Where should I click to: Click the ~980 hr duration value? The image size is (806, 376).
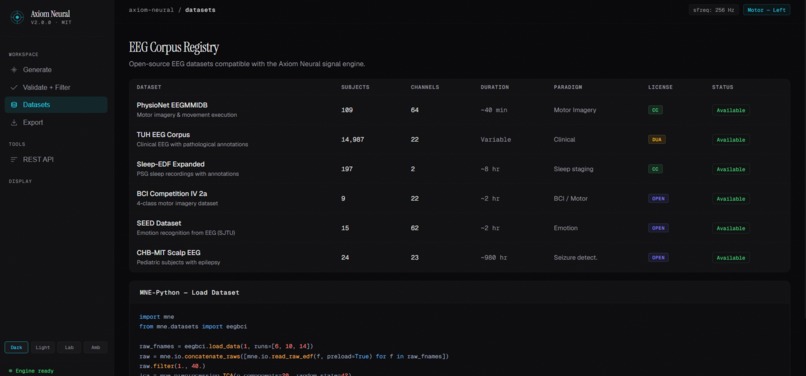coord(493,257)
